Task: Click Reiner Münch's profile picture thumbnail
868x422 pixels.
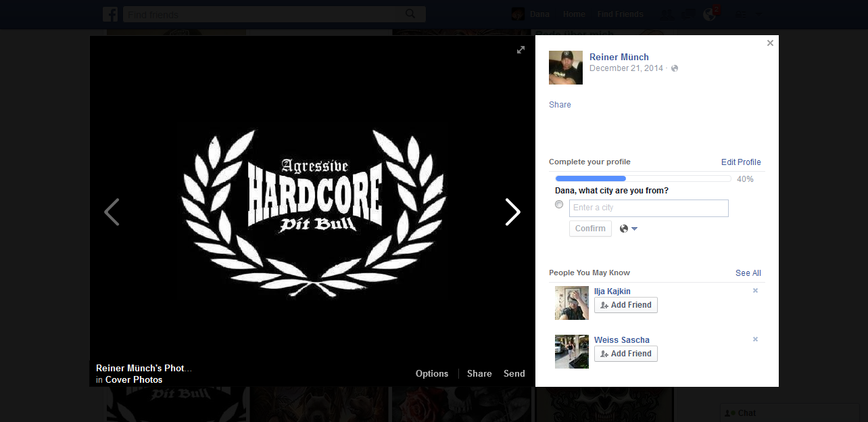Action: pos(566,68)
